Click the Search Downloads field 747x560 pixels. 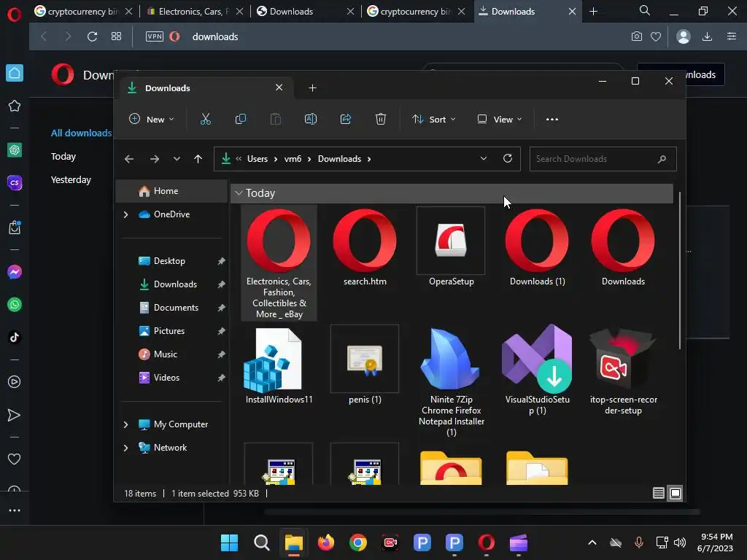(x=603, y=159)
